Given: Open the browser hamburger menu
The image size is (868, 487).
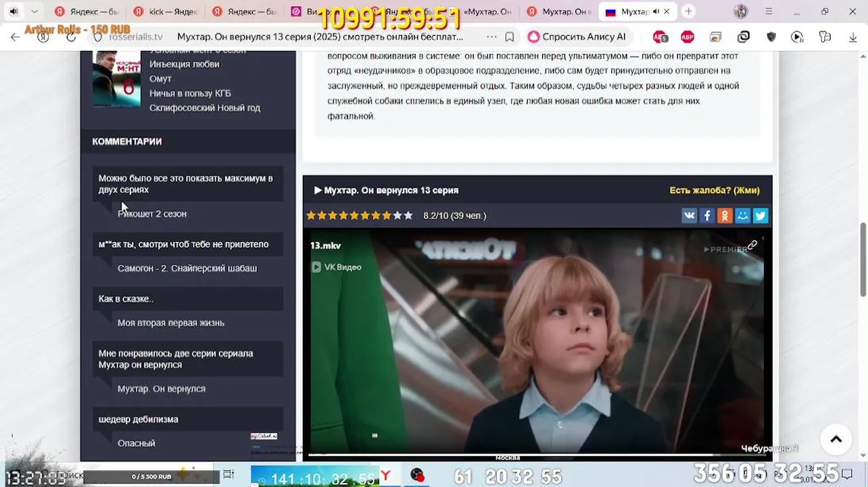Looking at the screenshot, I should click(769, 11).
